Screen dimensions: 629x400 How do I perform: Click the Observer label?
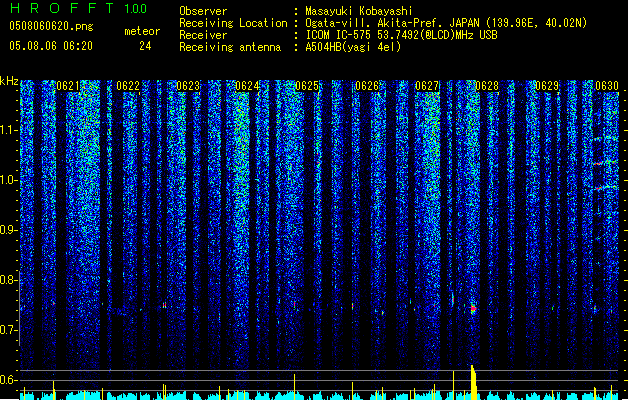[203, 11]
